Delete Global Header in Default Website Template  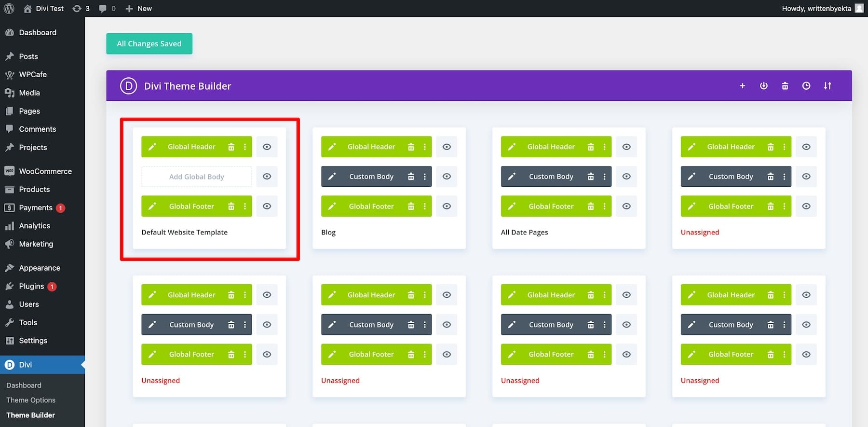tap(231, 147)
